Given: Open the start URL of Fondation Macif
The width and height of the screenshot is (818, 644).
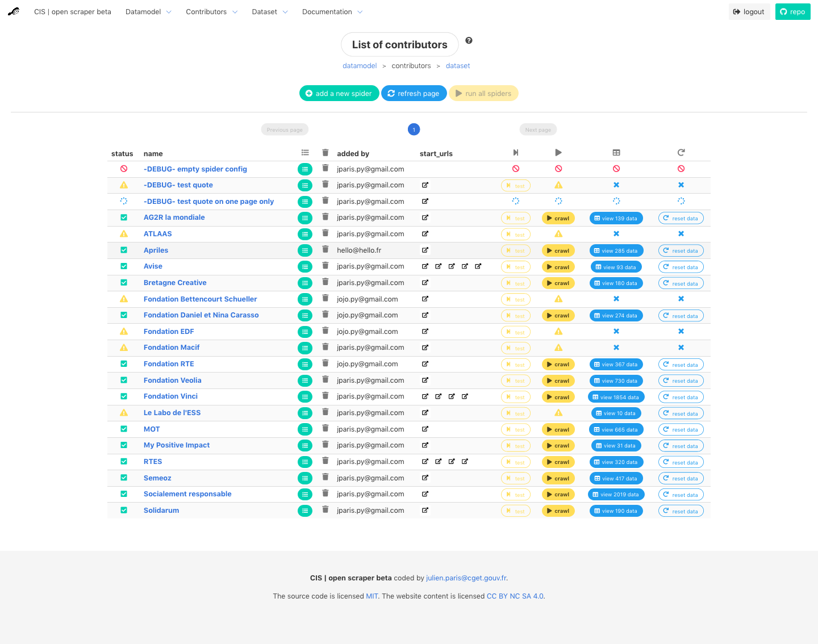Looking at the screenshot, I should pyautogui.click(x=425, y=348).
